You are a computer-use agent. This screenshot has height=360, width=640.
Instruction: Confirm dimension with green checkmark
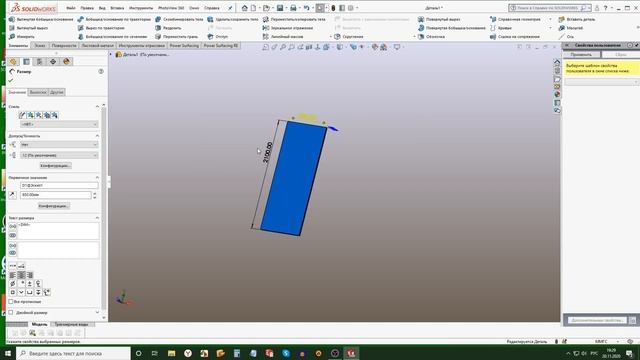[11, 80]
